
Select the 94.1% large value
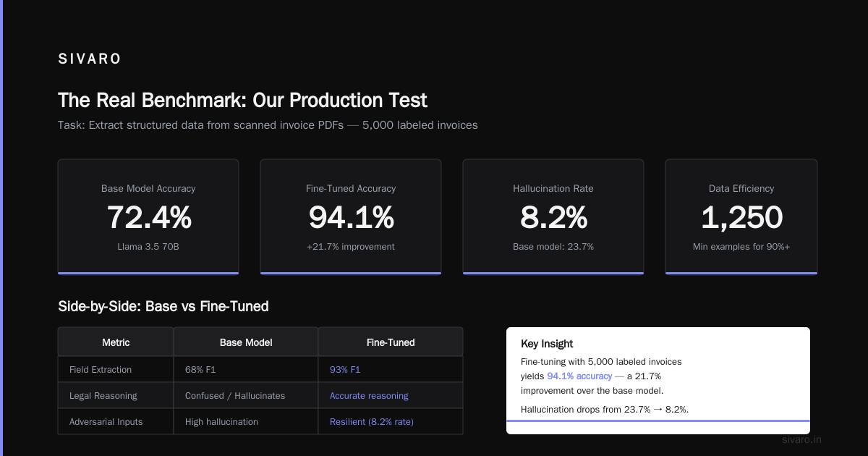[x=351, y=217]
